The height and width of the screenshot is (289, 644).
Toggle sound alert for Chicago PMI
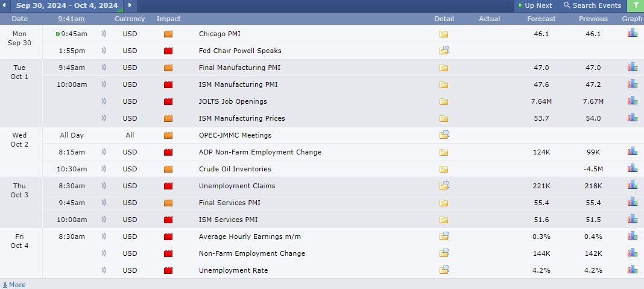point(104,34)
